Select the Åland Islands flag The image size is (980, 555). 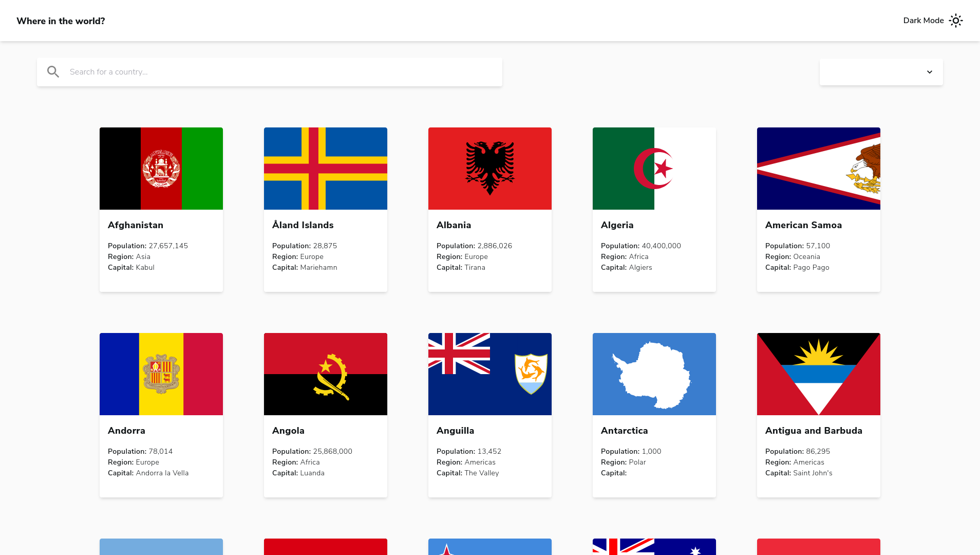(326, 169)
